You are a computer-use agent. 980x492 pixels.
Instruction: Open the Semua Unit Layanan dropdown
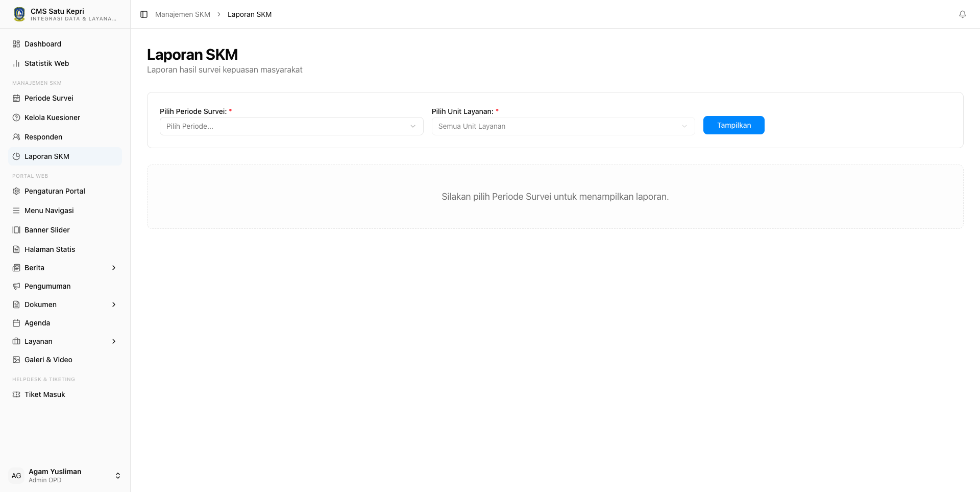point(563,126)
